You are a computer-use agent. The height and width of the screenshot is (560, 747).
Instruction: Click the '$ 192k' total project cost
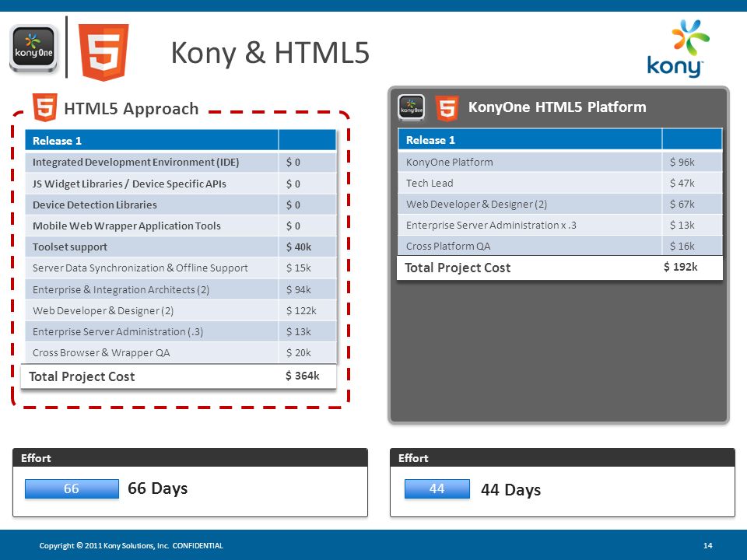(681, 267)
